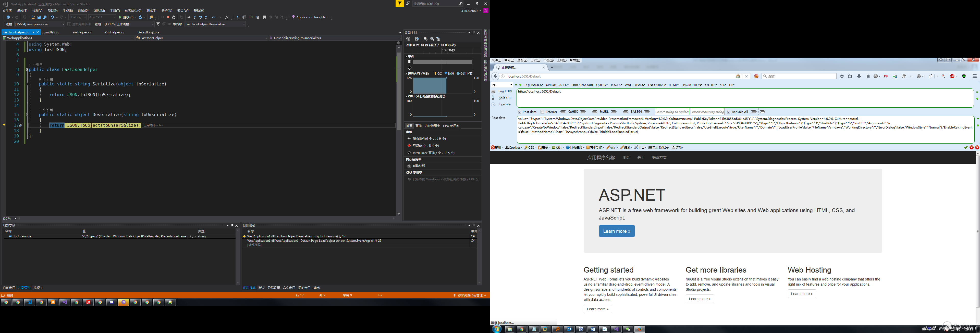980x333 pixels.
Task: Click the HackBar Execute button
Action: (x=505, y=104)
